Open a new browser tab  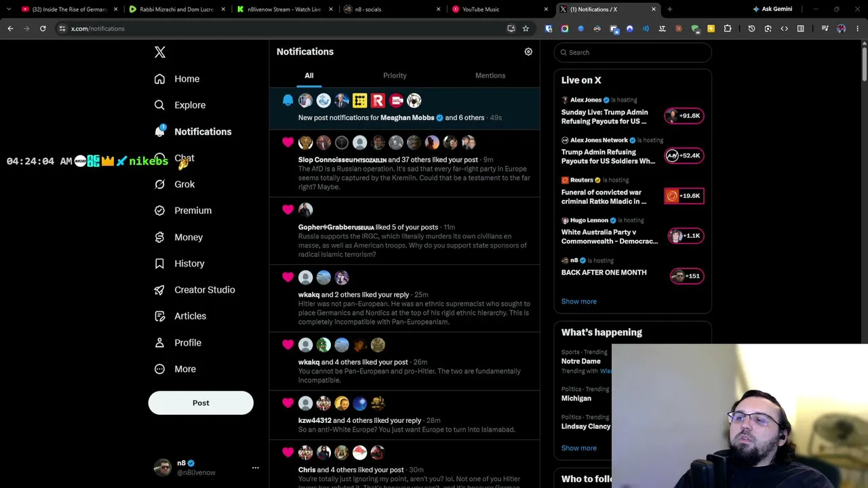click(670, 9)
